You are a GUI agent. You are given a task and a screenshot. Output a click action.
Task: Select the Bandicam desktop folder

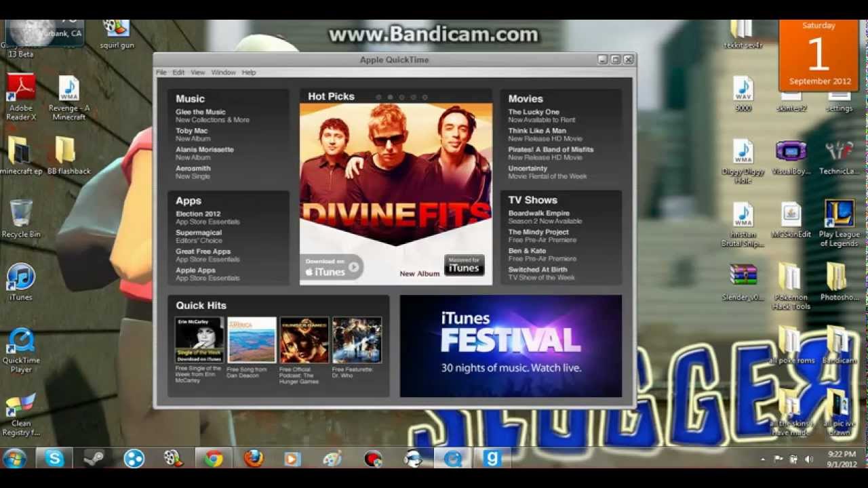[839, 346]
